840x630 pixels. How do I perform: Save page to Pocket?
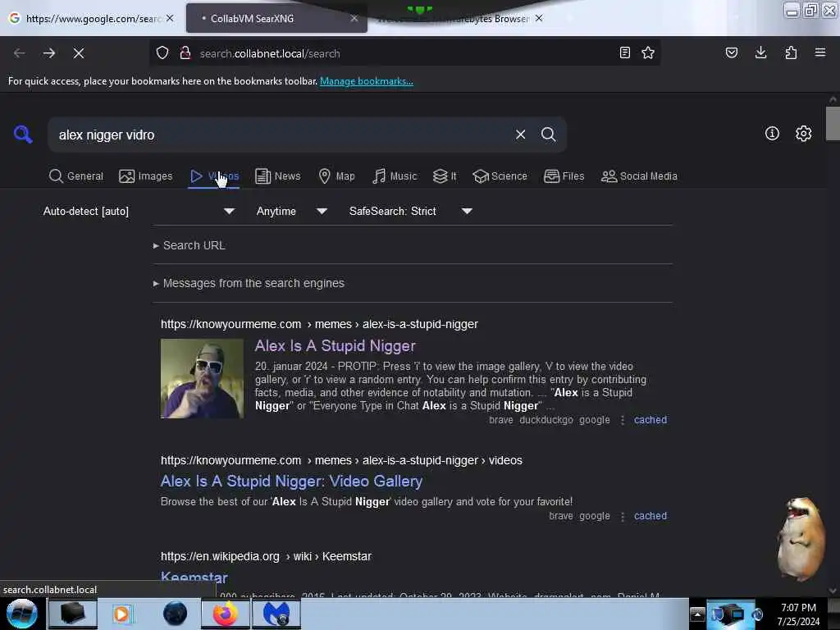pos(731,52)
